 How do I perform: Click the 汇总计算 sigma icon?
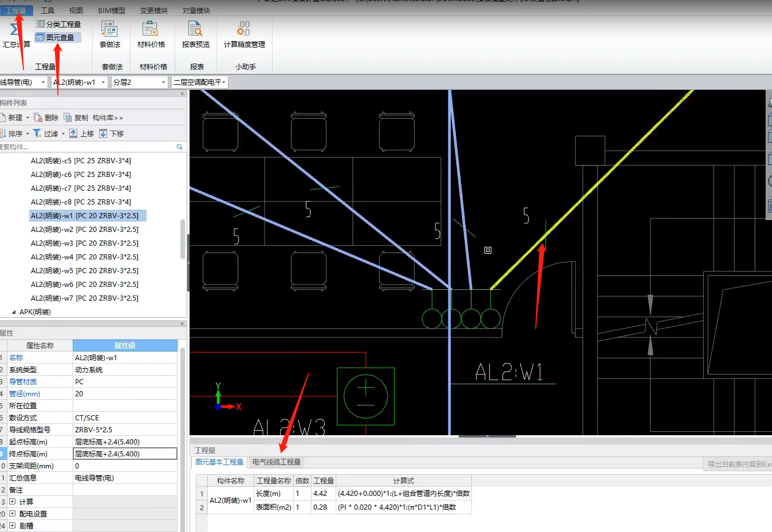(x=14, y=30)
